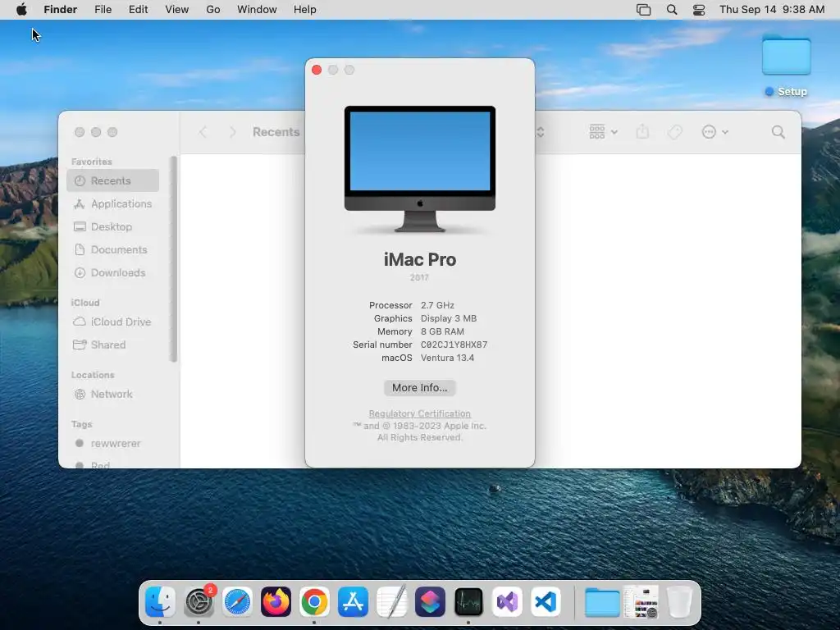Click the Finder window search icon
Viewport: 840px width, 630px height.
pyautogui.click(x=778, y=132)
